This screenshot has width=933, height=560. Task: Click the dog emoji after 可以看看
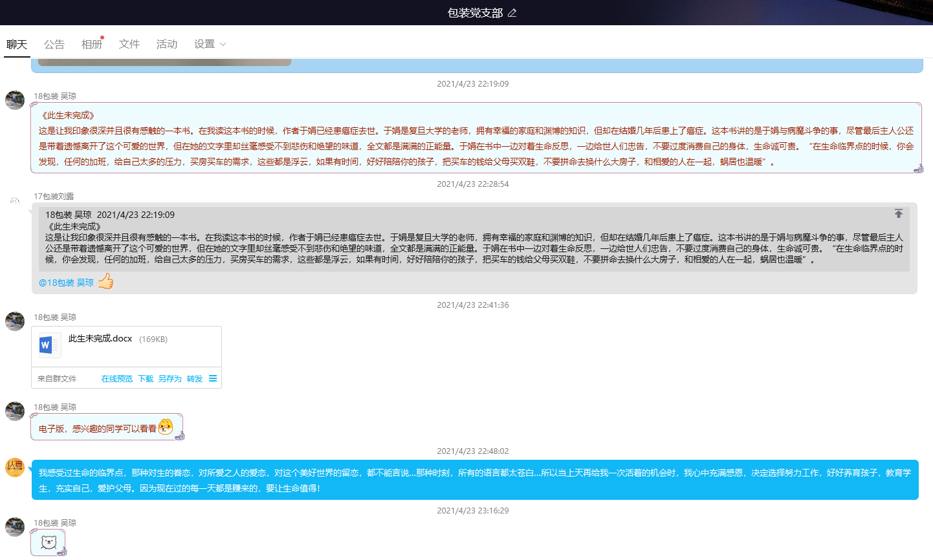166,427
